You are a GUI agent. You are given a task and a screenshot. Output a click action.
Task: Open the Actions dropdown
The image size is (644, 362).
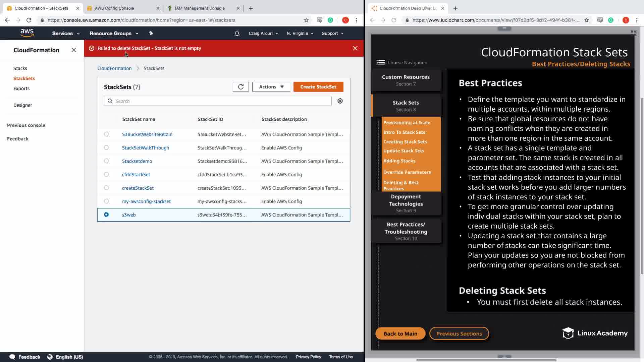[x=271, y=87]
